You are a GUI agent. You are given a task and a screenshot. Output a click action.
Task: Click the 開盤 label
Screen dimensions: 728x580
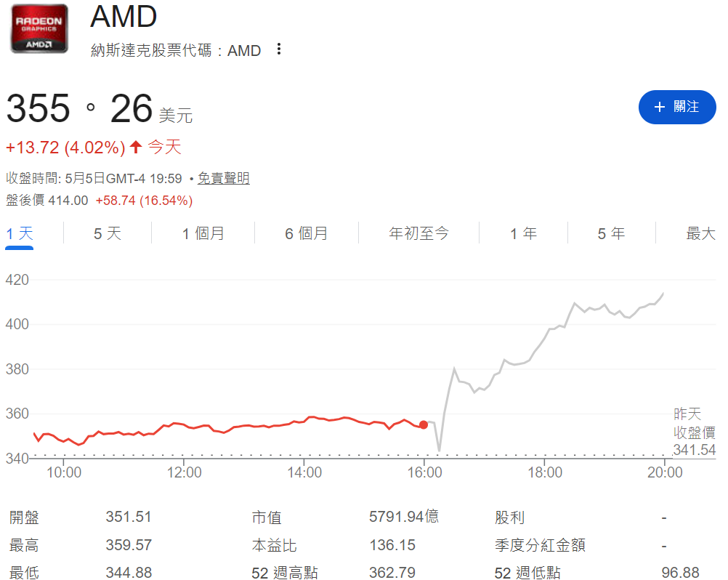(x=24, y=517)
